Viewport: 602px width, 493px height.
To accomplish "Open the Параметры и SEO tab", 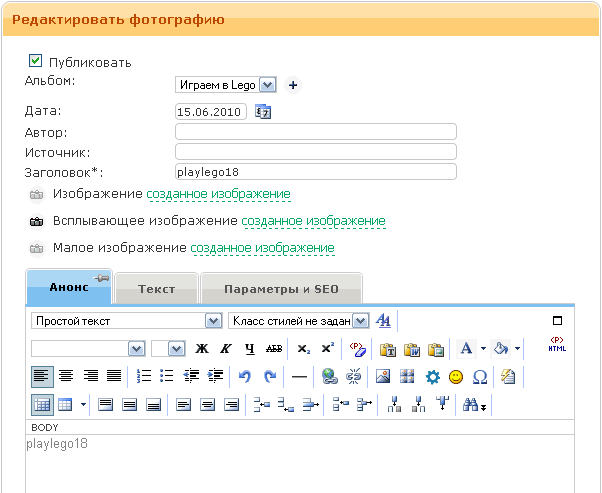I will click(x=281, y=289).
